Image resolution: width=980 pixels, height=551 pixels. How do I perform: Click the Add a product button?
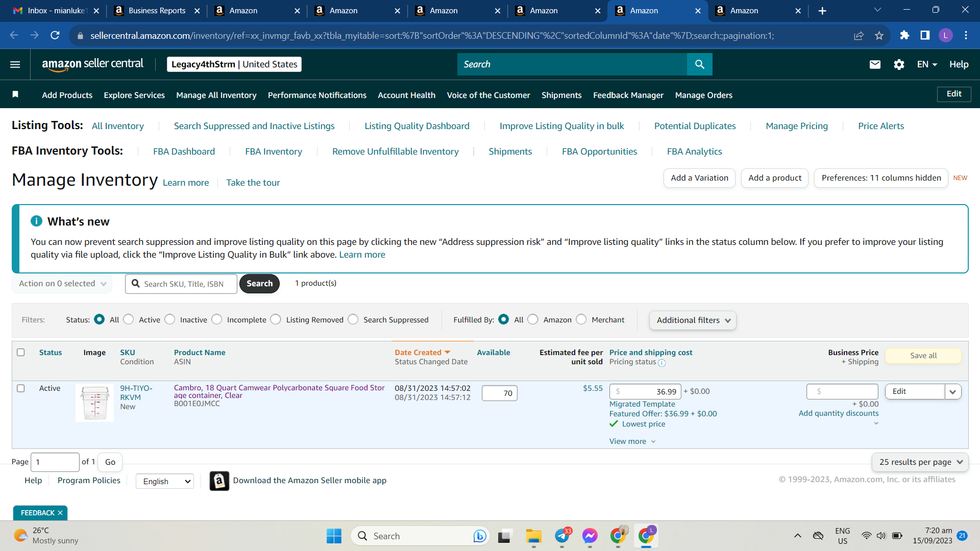click(x=775, y=178)
